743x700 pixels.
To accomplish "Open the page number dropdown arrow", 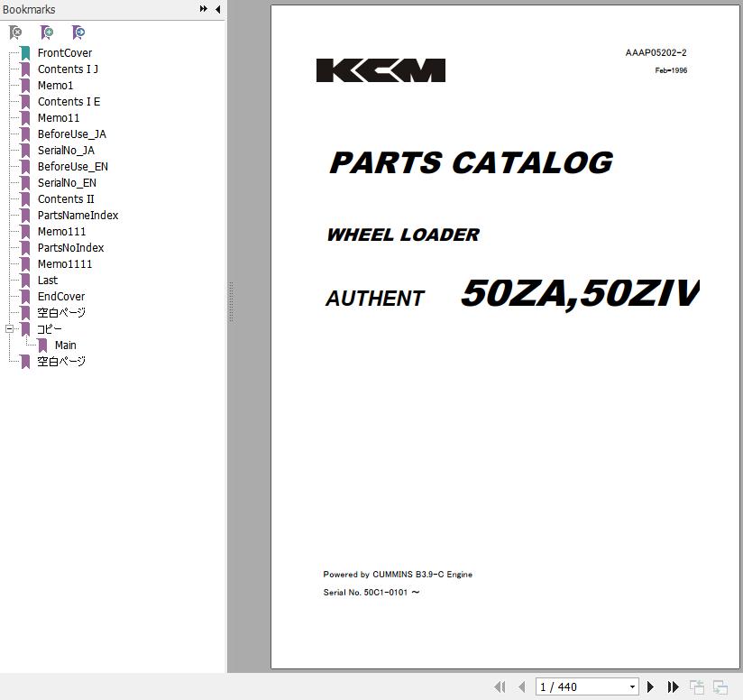I will click(632, 686).
